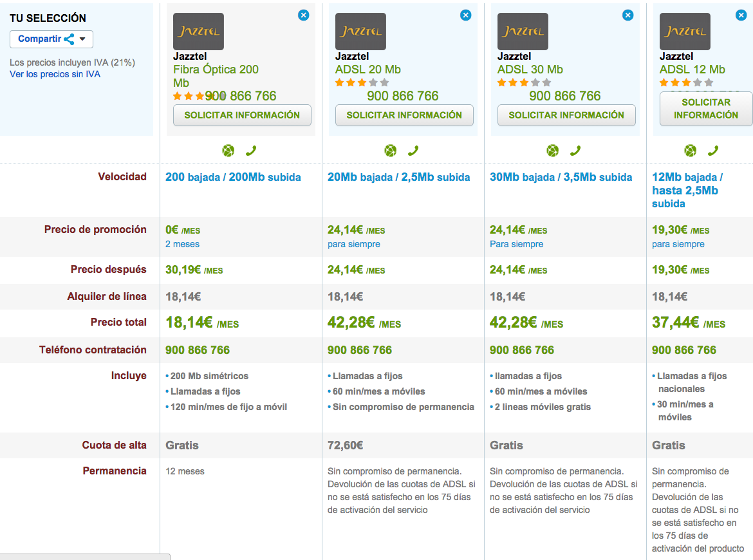Click the phone icon under ADSL 12 Mb

pyautogui.click(x=713, y=151)
